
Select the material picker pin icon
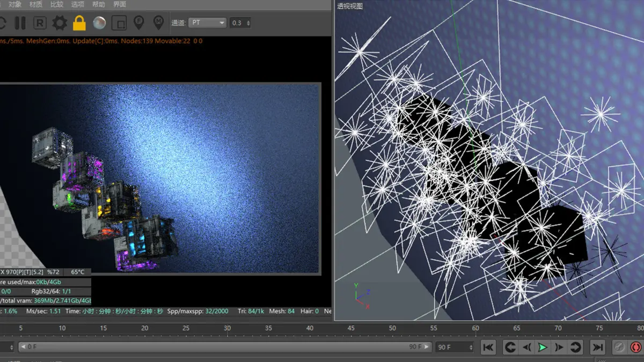(158, 23)
